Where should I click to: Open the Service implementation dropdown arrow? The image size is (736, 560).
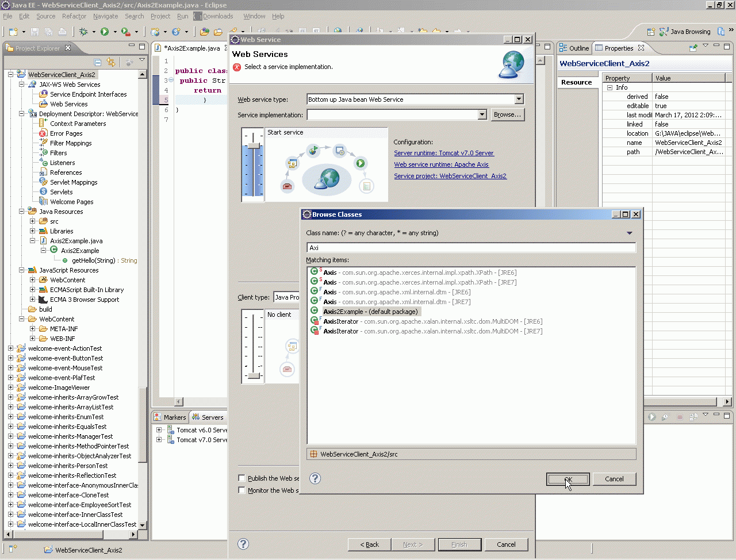(x=482, y=115)
